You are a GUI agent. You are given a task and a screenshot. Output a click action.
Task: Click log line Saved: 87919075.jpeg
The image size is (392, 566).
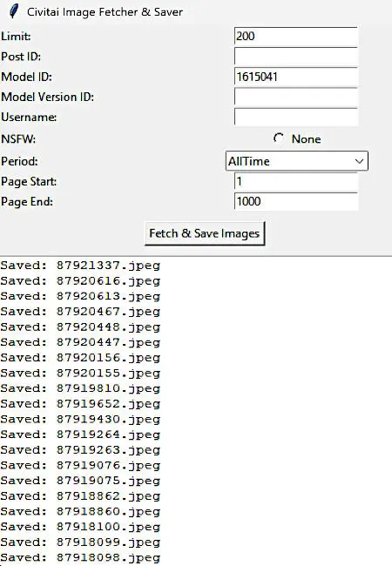click(x=80, y=482)
